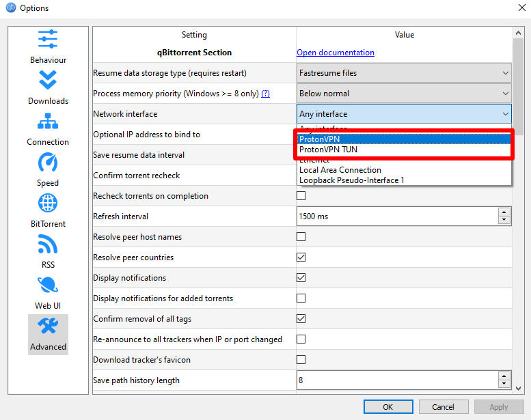
Task: Open the RSS settings section icon
Action: click(x=48, y=244)
